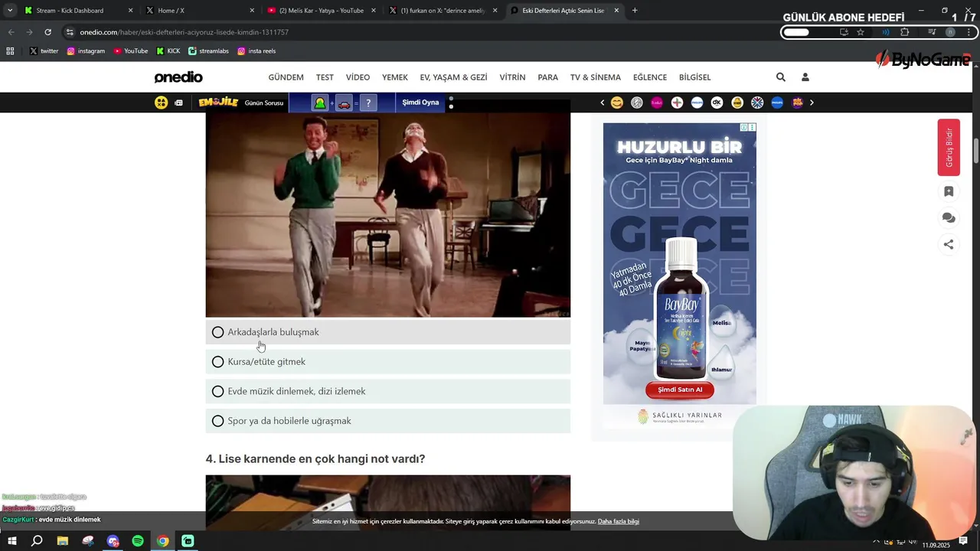The height and width of the screenshot is (551, 980).
Task: Select Spor ya da hobilerle uğraşmak option
Action: point(387,421)
